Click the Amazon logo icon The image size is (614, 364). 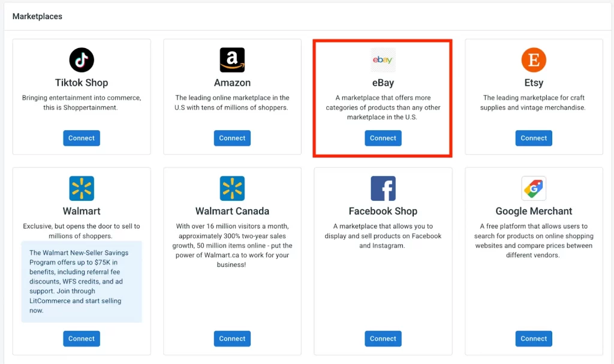click(x=232, y=59)
